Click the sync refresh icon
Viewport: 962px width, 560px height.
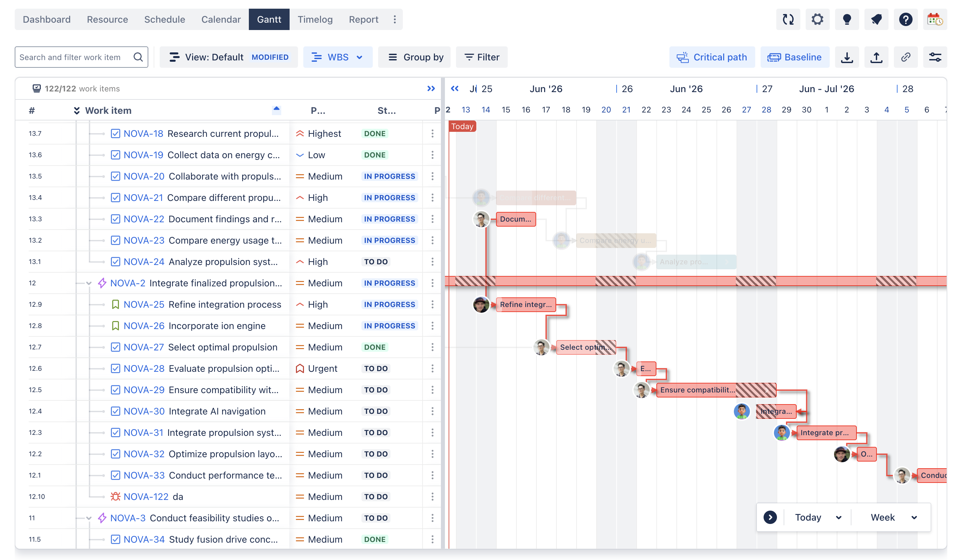pyautogui.click(x=788, y=19)
